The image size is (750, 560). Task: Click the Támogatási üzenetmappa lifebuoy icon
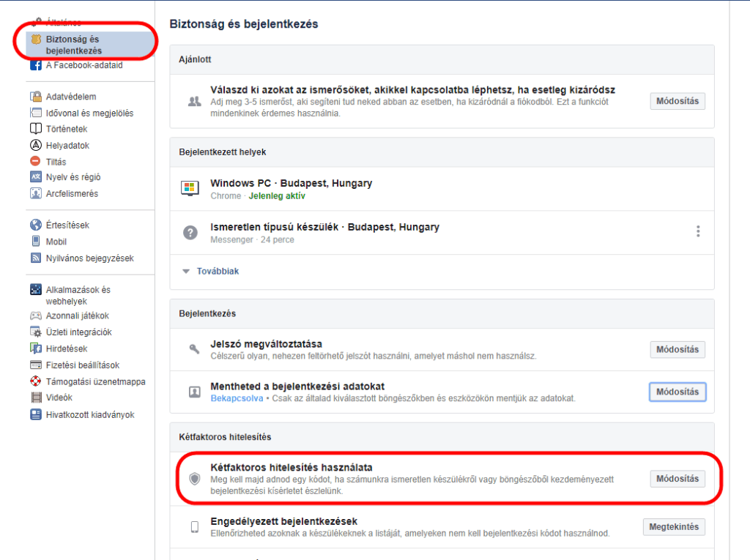pos(35,381)
